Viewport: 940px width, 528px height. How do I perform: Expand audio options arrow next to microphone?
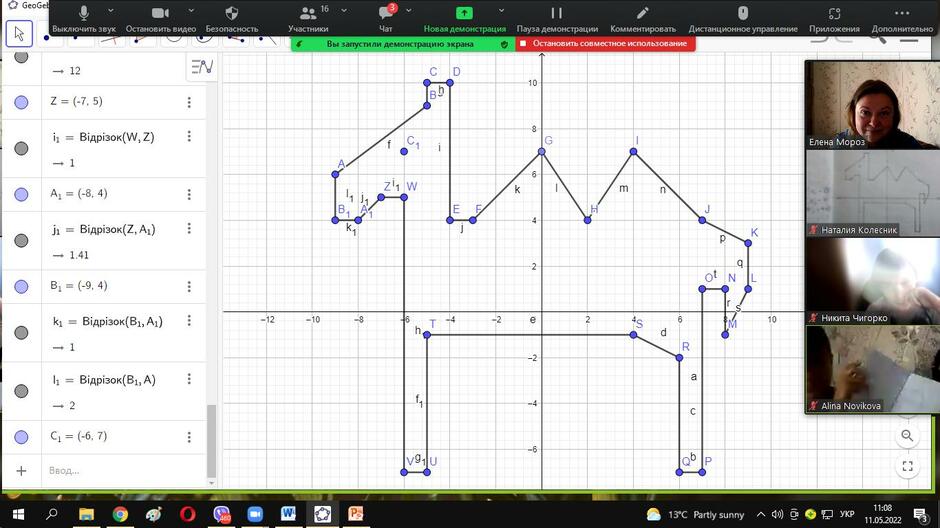(x=111, y=11)
